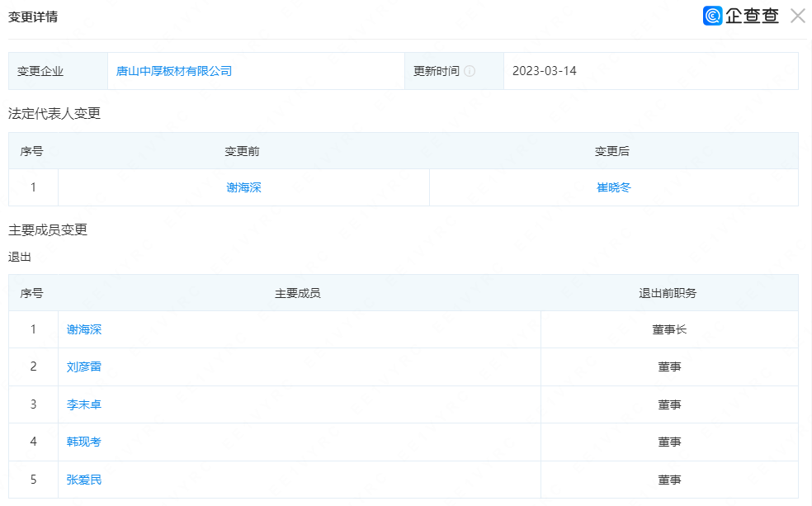Click the 企查查 logo icon

713,16
